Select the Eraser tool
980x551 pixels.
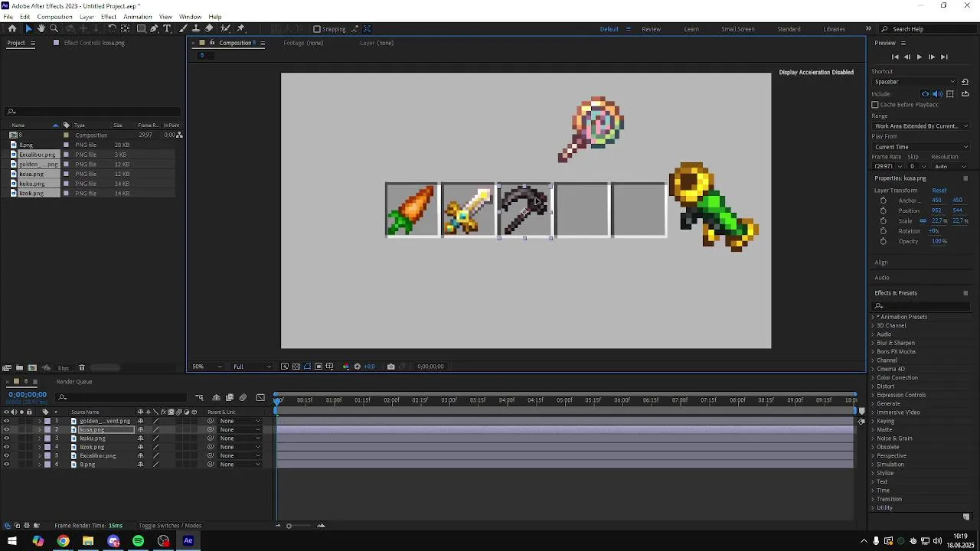(x=209, y=28)
